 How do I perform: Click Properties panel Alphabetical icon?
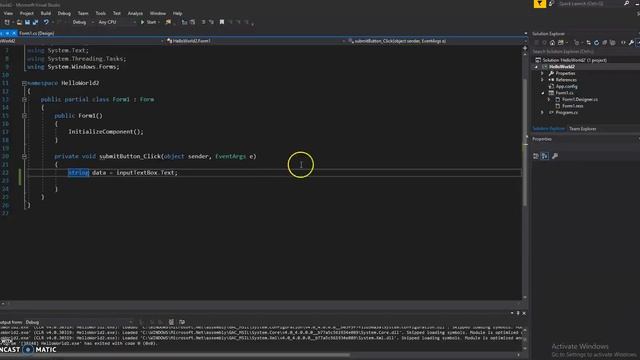(545, 156)
